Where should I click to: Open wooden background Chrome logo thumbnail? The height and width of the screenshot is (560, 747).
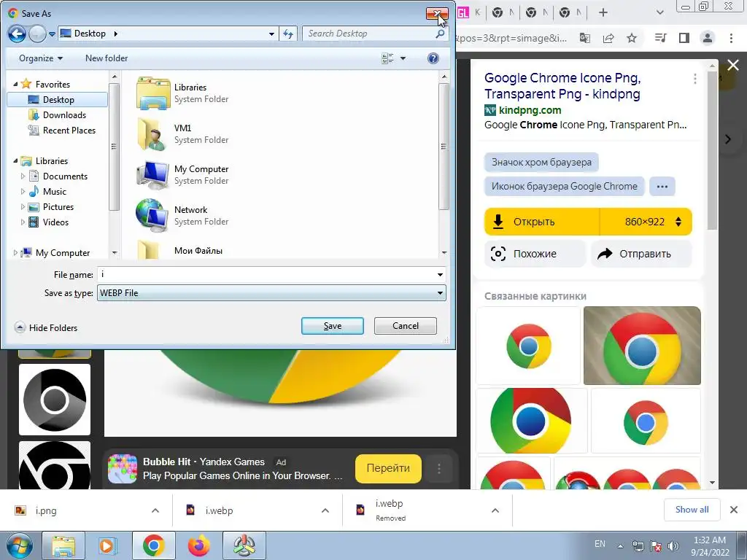[642, 345]
